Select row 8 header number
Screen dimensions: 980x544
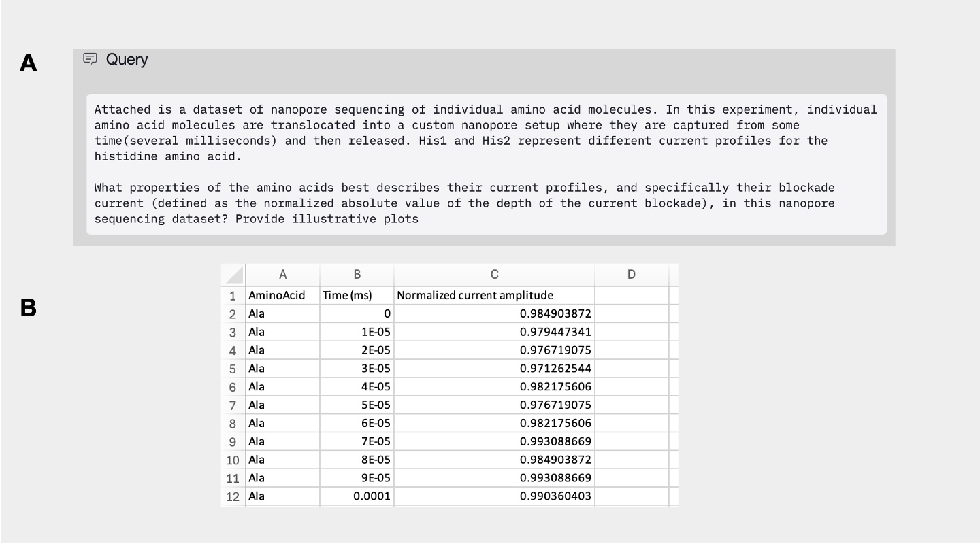(x=233, y=424)
